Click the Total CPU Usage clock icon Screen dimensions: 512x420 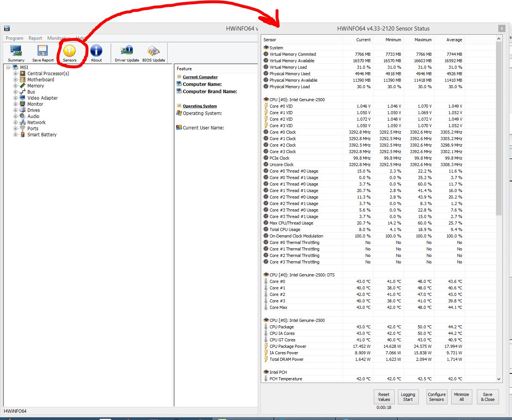tap(266, 229)
